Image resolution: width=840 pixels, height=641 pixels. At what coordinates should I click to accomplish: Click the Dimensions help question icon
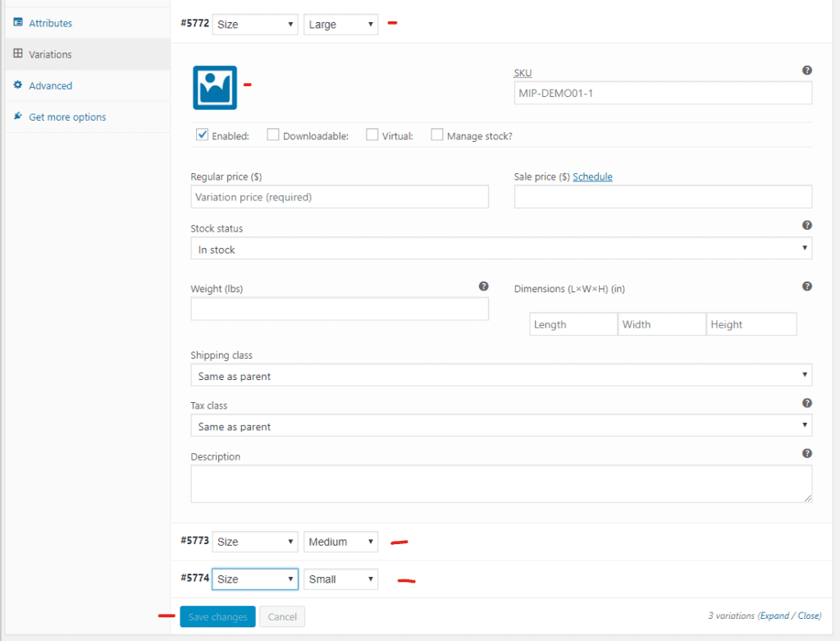pos(807,286)
